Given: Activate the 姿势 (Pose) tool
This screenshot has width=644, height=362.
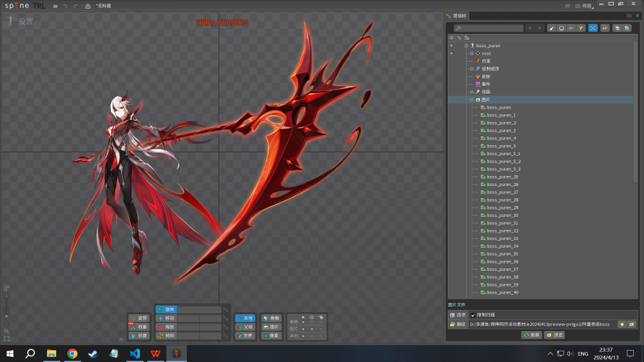Looking at the screenshot, I should 139,318.
